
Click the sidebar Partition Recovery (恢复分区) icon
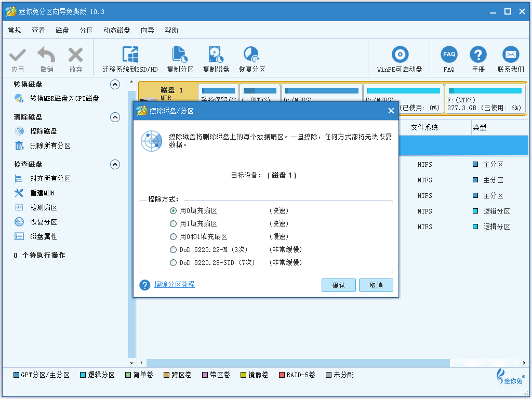19,222
